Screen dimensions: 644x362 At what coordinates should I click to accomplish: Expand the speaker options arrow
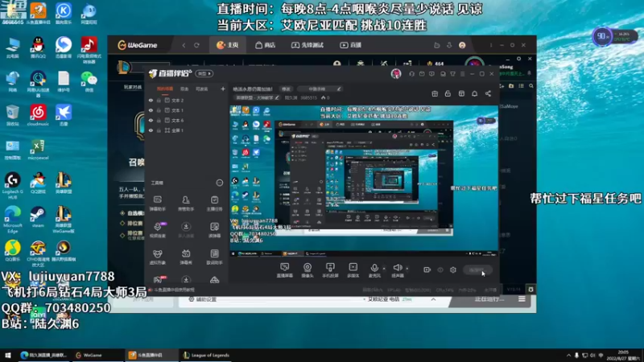(407, 269)
